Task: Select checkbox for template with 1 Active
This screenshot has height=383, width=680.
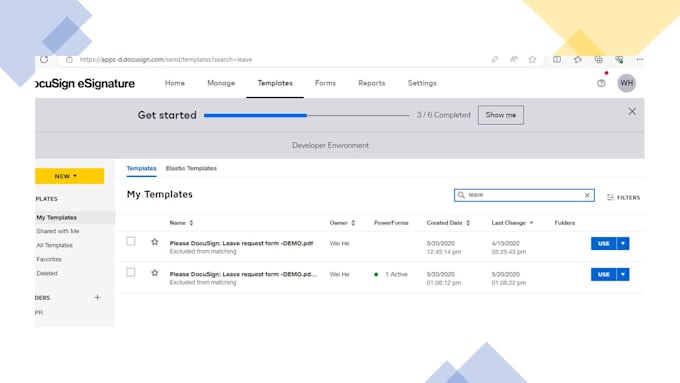Action: pyautogui.click(x=131, y=272)
